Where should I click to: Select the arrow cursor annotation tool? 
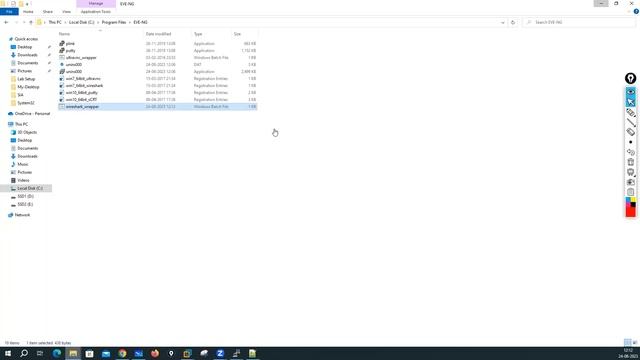631,102
